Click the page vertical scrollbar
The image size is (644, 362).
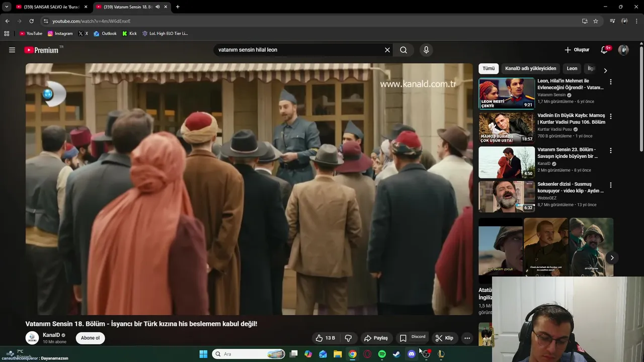(x=641, y=98)
